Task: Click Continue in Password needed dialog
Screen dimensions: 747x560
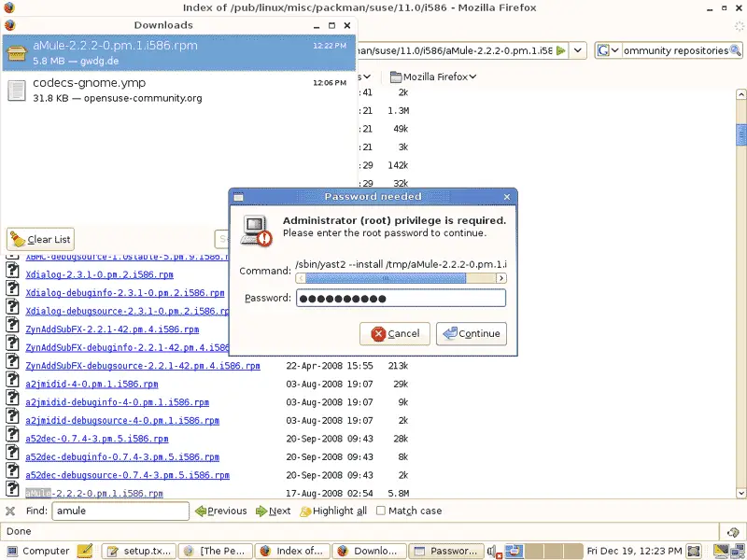Action: (x=472, y=334)
